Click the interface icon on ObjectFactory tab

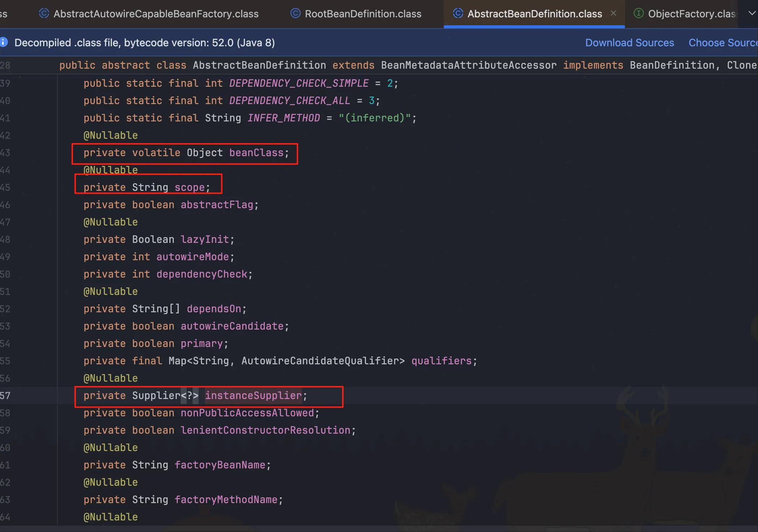pos(638,14)
